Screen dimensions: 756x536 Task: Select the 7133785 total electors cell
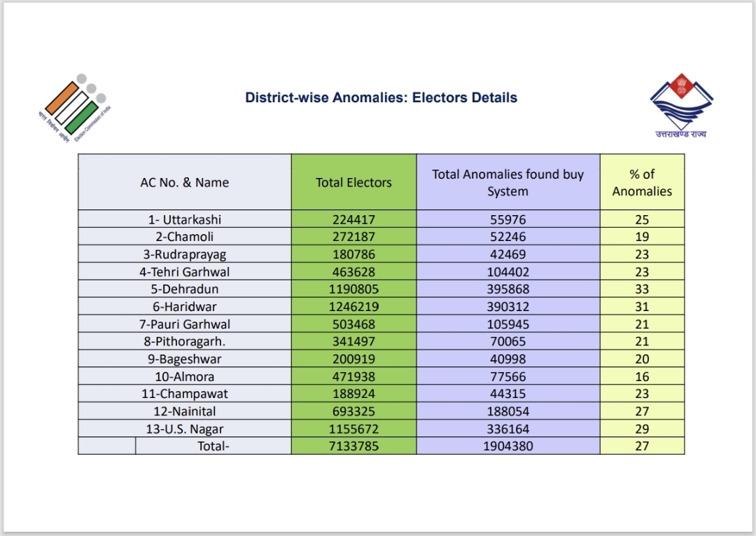(x=354, y=446)
